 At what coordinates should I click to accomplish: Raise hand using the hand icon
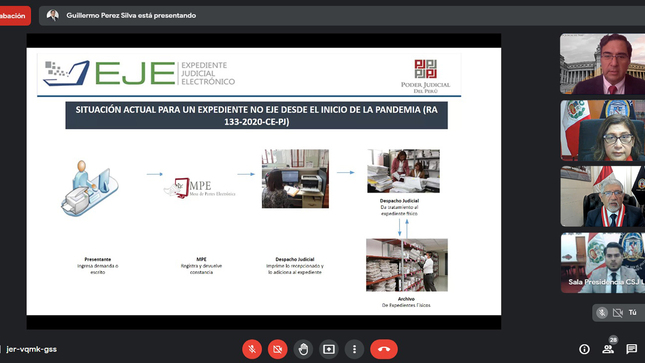[x=303, y=349]
